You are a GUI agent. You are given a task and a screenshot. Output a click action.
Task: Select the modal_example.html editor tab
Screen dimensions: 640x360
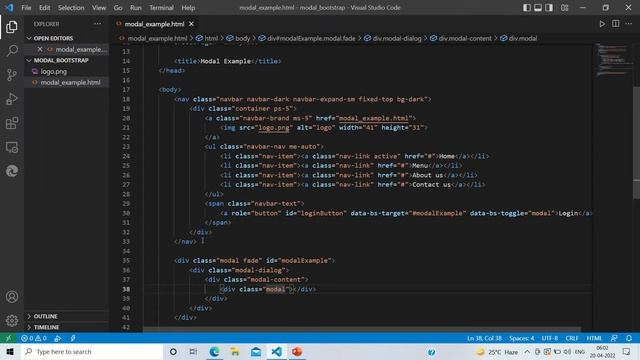coord(154,24)
